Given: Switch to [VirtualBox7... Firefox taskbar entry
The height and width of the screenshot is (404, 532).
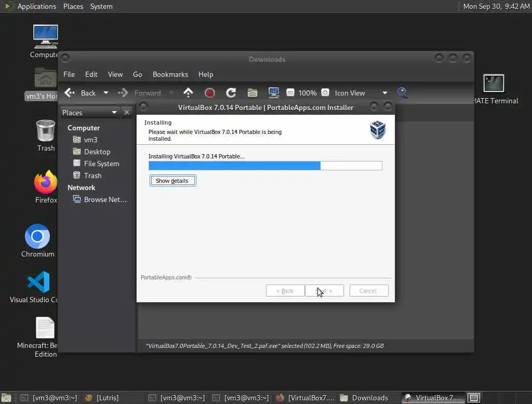Looking at the screenshot, I should (x=305, y=398).
